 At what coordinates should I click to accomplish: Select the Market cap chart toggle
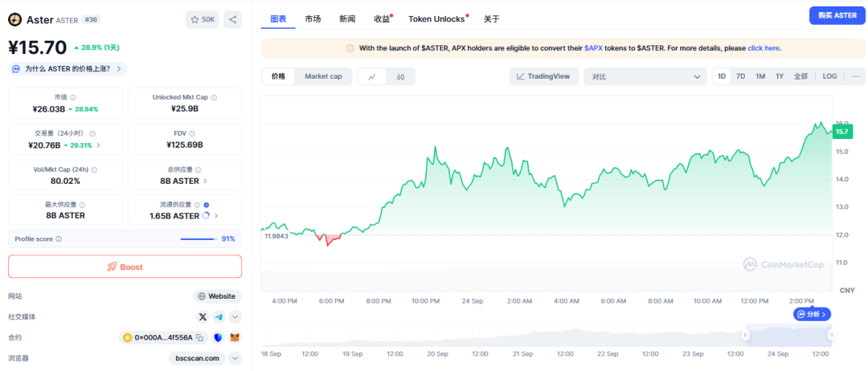pos(323,76)
